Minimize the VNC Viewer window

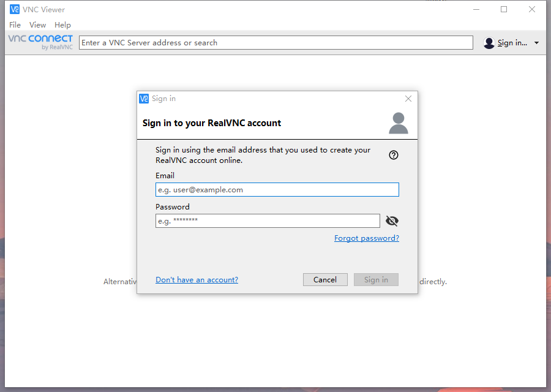pyautogui.click(x=476, y=9)
